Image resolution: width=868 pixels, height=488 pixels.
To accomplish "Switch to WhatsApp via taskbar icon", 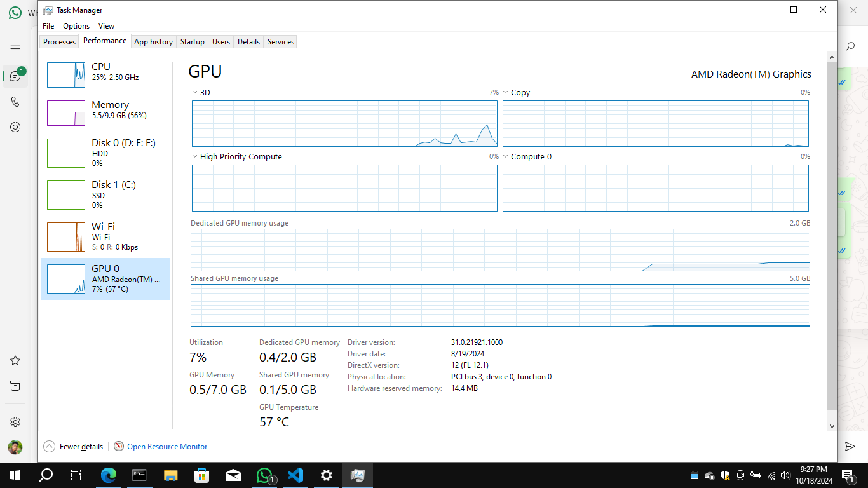I will point(264,475).
